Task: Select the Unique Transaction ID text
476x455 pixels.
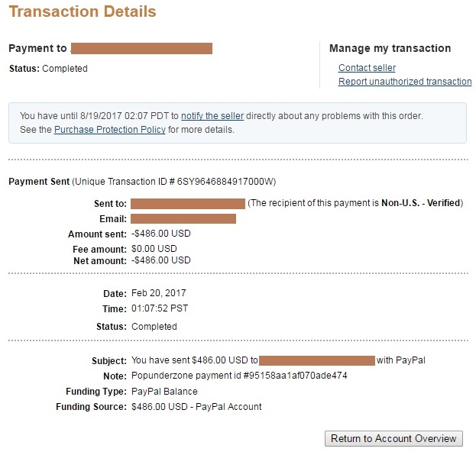Action: [x=174, y=182]
